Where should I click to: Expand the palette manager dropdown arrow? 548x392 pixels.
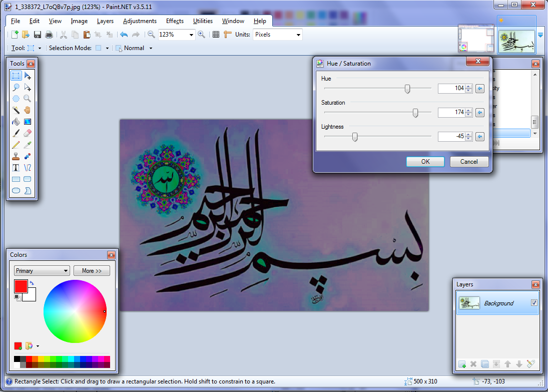[x=38, y=346]
